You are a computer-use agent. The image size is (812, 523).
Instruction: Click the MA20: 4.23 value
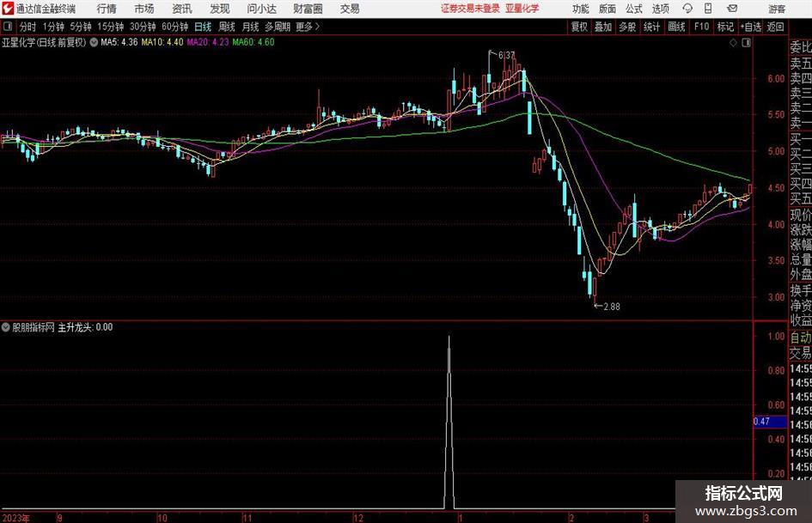pos(208,42)
